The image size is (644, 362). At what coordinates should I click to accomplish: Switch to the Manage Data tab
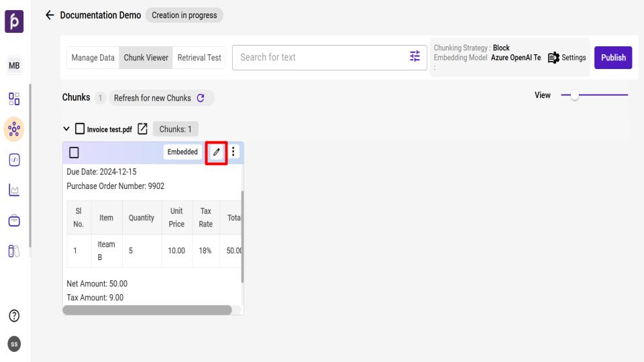point(93,58)
